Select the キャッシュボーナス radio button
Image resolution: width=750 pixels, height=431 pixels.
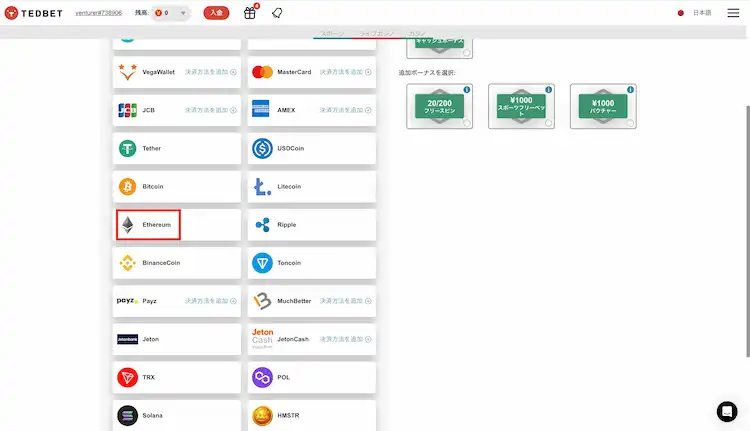point(466,53)
